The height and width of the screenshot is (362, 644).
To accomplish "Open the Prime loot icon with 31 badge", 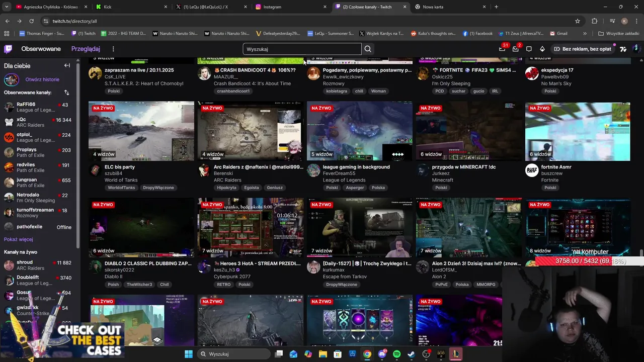I will point(502,49).
